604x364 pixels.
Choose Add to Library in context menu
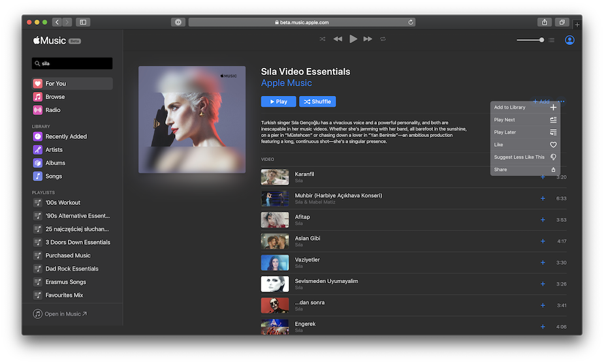tap(525, 108)
